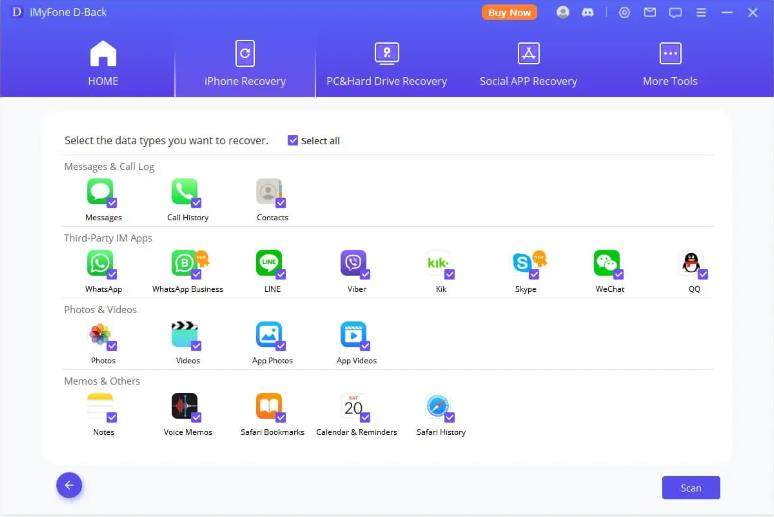Uncheck the Notes checkbox
Viewport: 774px width, 517px height.
click(x=112, y=417)
